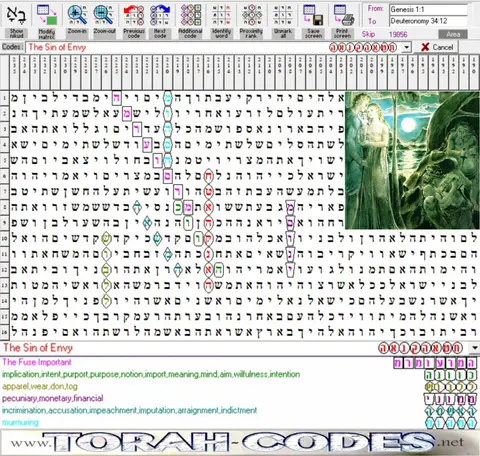
Task: Select matrix row header 6
Action: [5, 176]
